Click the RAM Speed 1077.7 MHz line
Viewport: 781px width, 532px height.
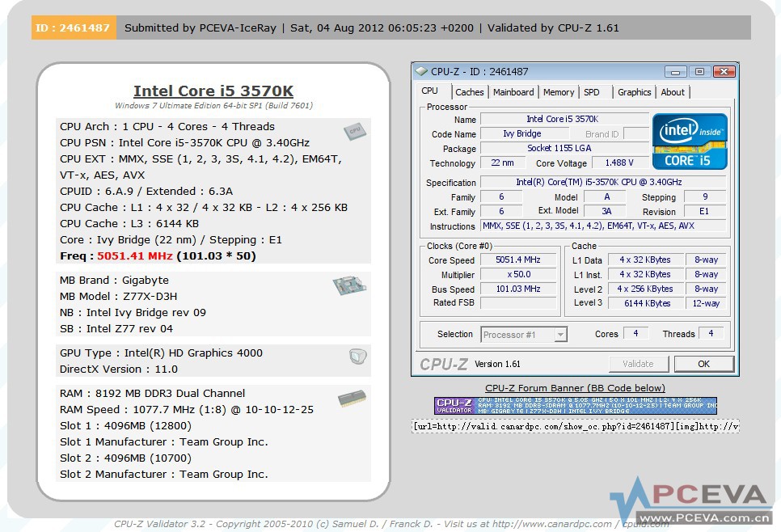(x=187, y=409)
